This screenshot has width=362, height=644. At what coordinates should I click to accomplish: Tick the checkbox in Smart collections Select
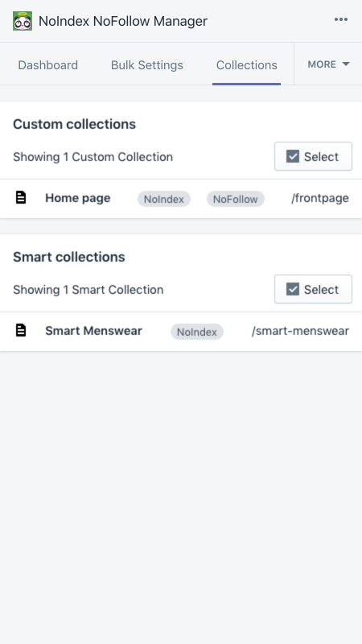tap(293, 289)
